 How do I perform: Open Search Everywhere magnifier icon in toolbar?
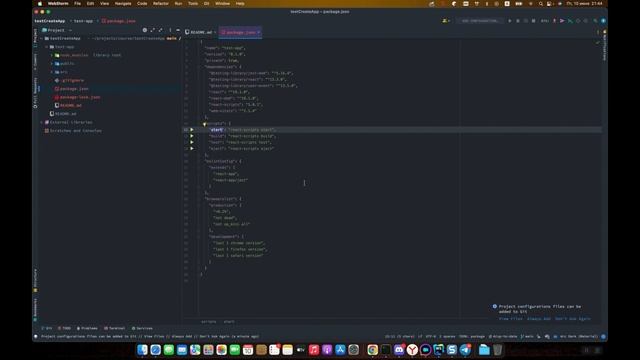(595, 21)
